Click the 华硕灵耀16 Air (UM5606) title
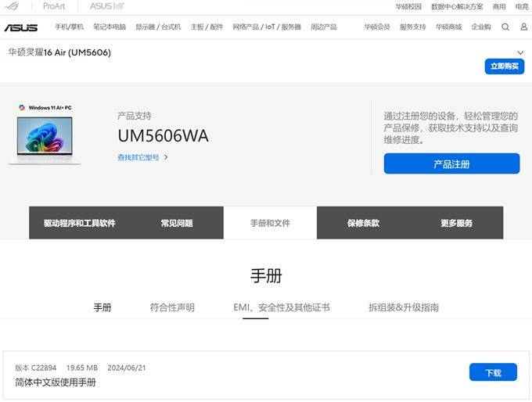 [59, 52]
